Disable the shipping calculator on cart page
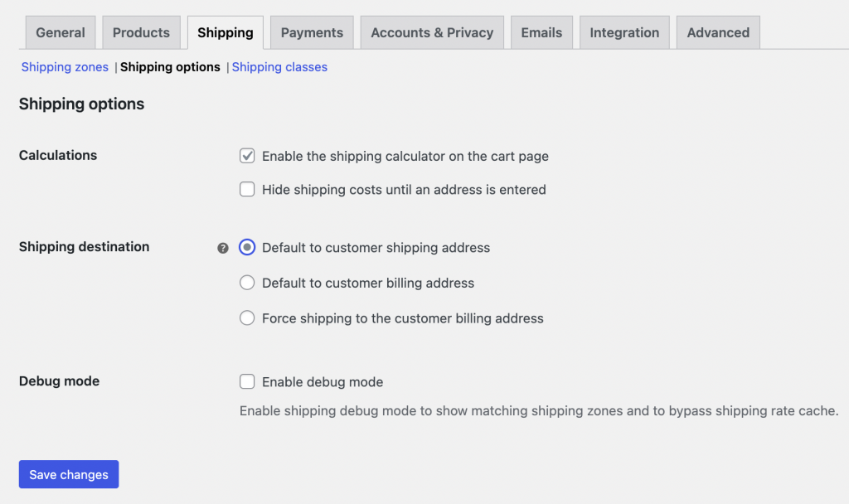849x504 pixels. [x=247, y=155]
